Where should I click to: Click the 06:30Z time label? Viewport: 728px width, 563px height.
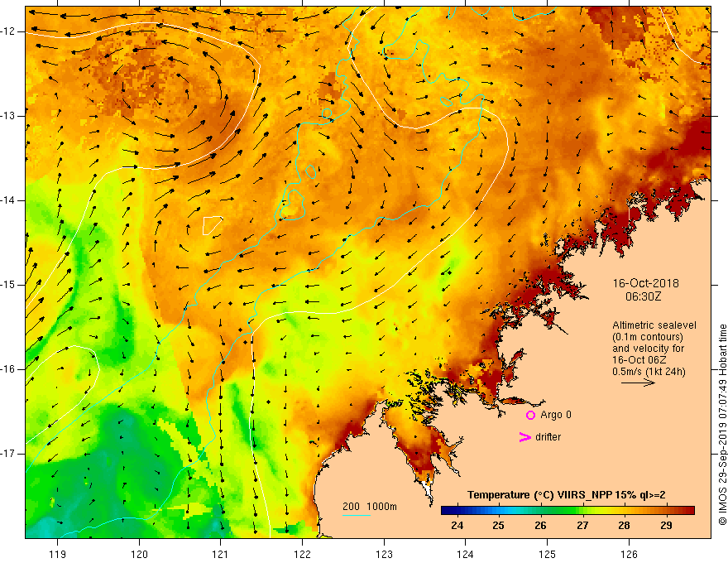[643, 296]
